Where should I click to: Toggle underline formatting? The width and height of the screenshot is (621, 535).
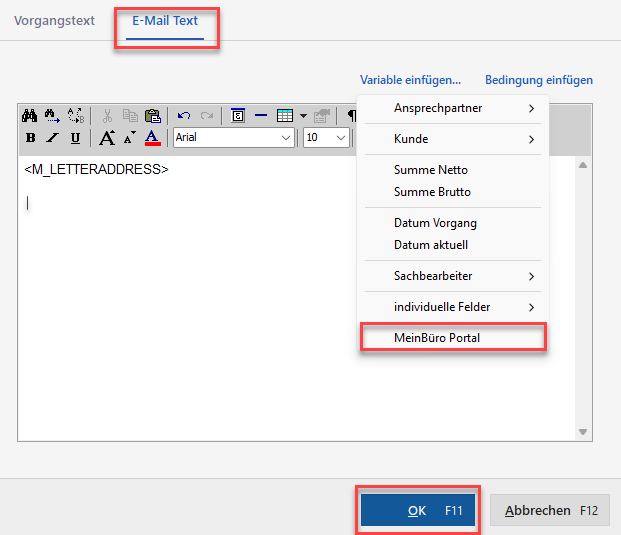click(x=75, y=137)
